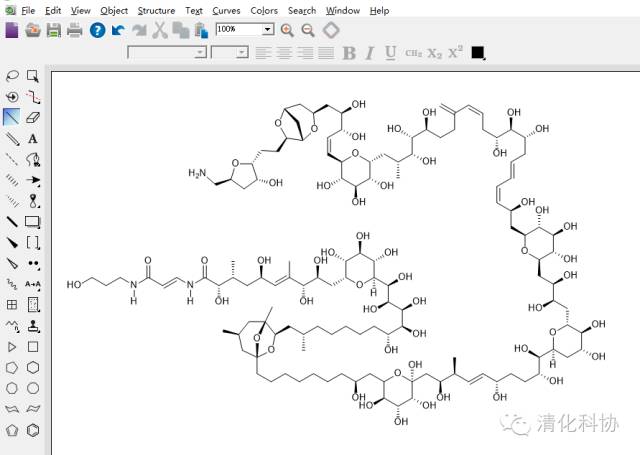
Task: Open the Curves menu
Action: point(226,11)
